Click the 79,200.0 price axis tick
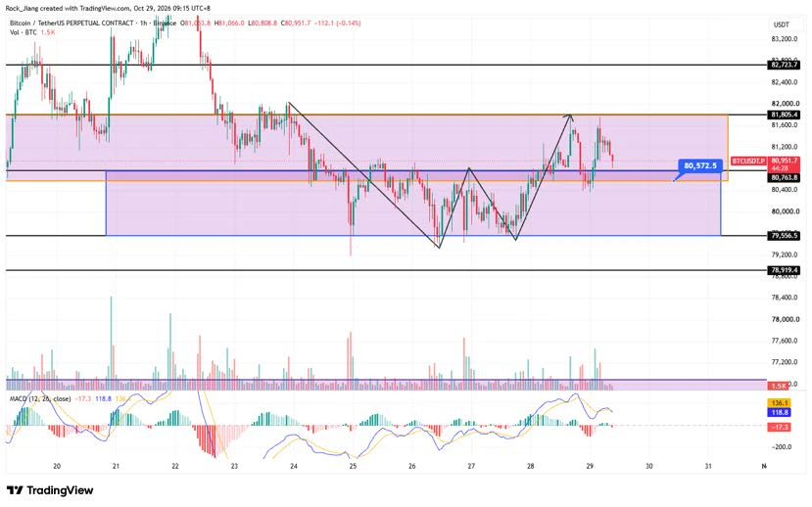The width and height of the screenshot is (812, 507). (785, 254)
